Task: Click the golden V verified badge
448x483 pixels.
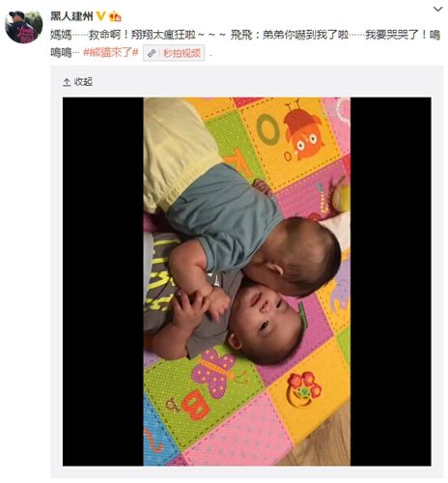Action: pos(101,15)
